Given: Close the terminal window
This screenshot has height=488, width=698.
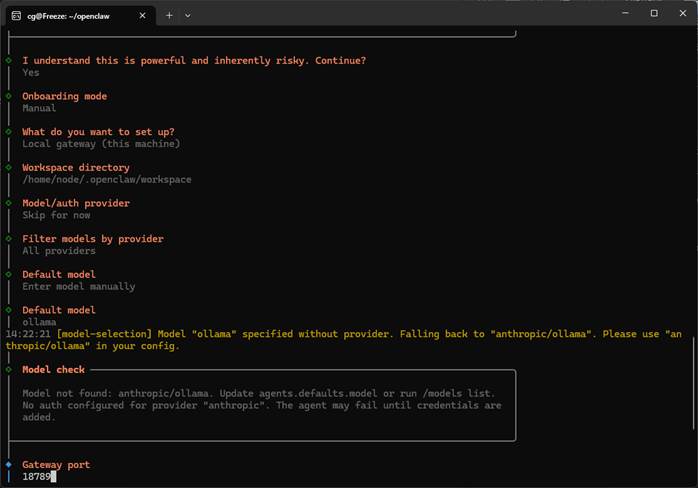Looking at the screenshot, I should click(683, 14).
